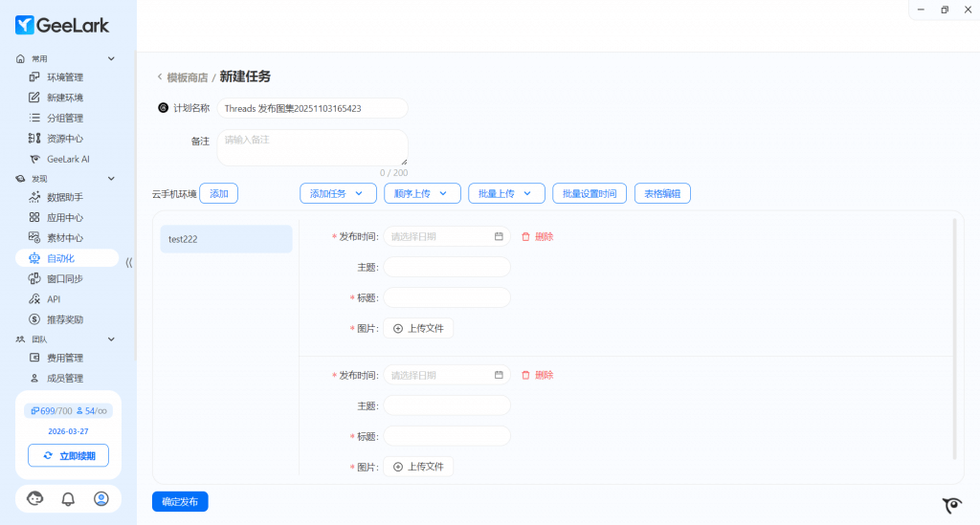Open the 添加任务 dropdown

click(x=338, y=193)
